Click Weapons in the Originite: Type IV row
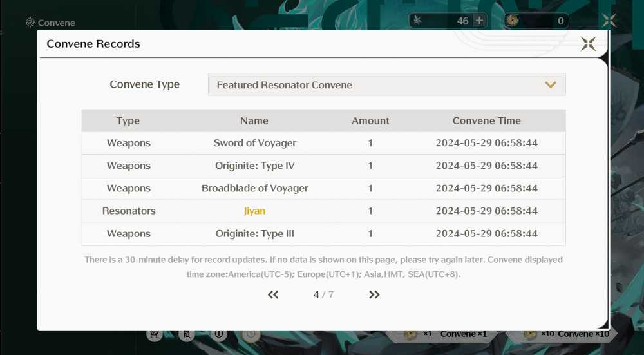 coord(129,166)
